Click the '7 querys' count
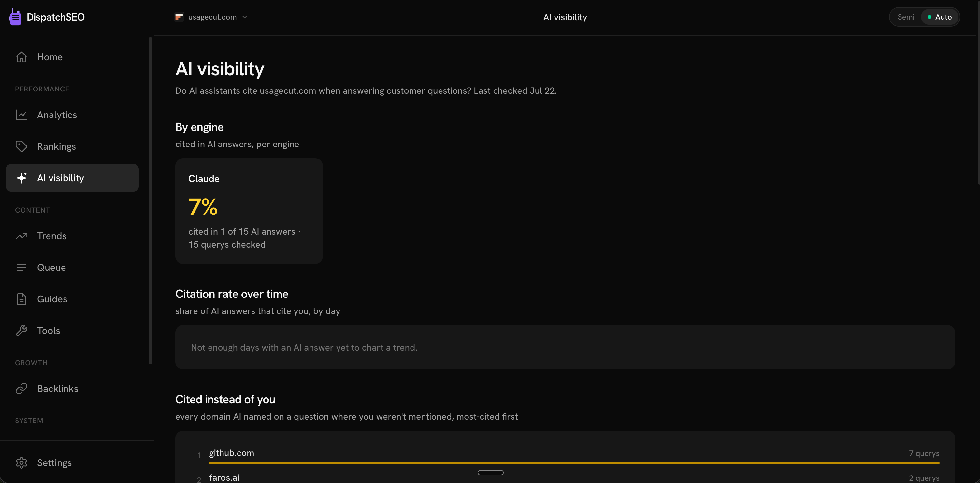 click(924, 453)
